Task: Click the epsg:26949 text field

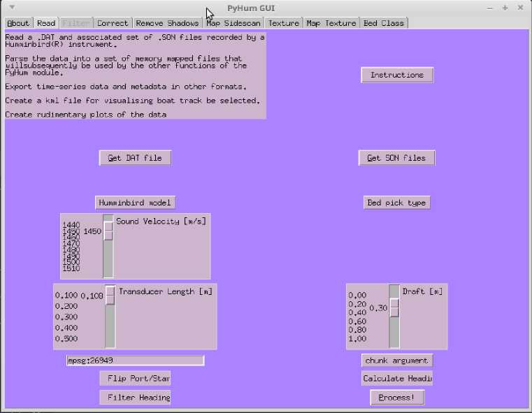Action: tap(135, 361)
